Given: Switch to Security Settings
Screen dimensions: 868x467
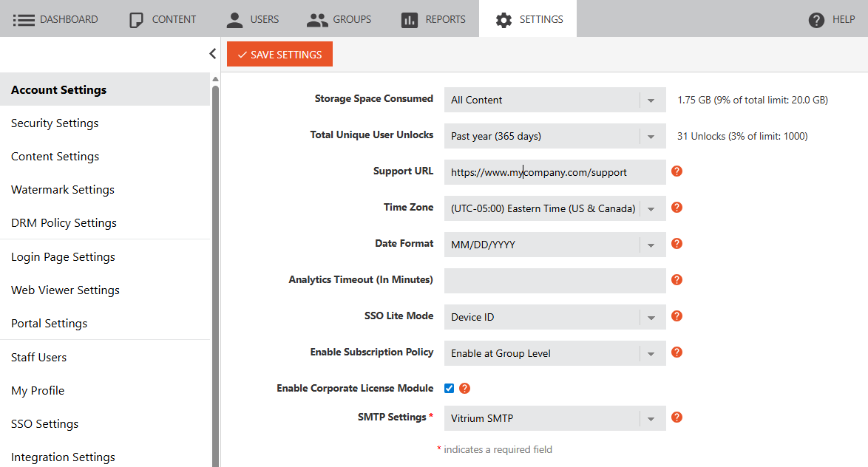Looking at the screenshot, I should pyautogui.click(x=54, y=123).
